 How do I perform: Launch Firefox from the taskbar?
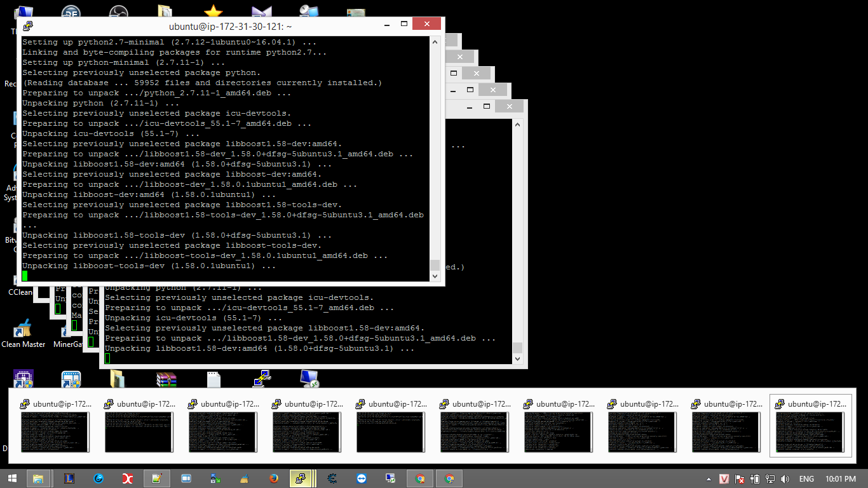tap(274, 478)
